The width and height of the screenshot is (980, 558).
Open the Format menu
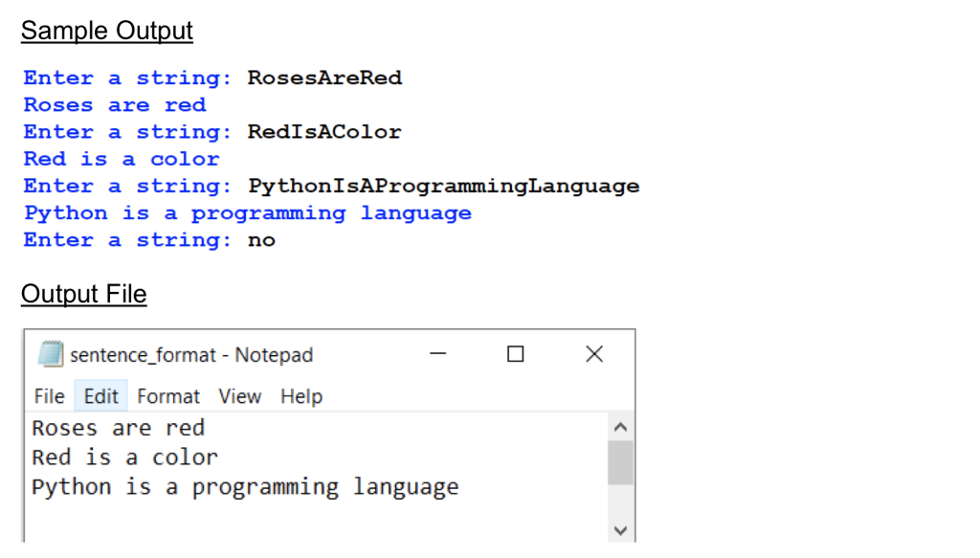[168, 395]
